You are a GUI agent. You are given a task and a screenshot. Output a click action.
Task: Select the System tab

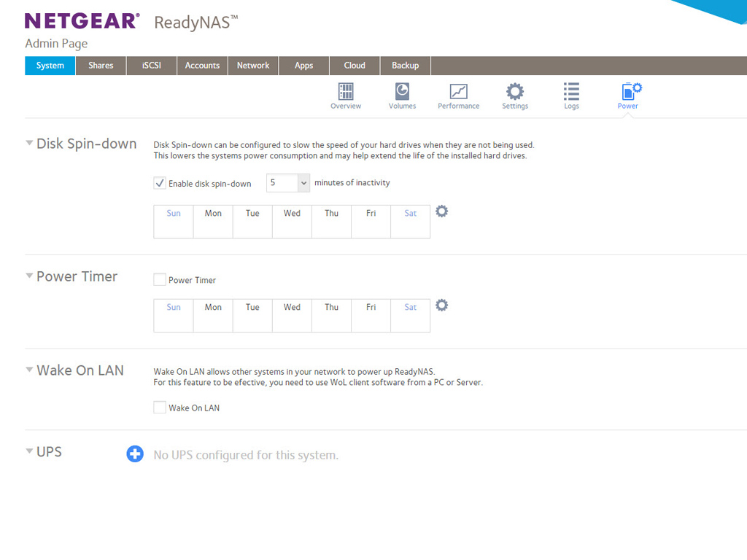pyautogui.click(x=50, y=66)
